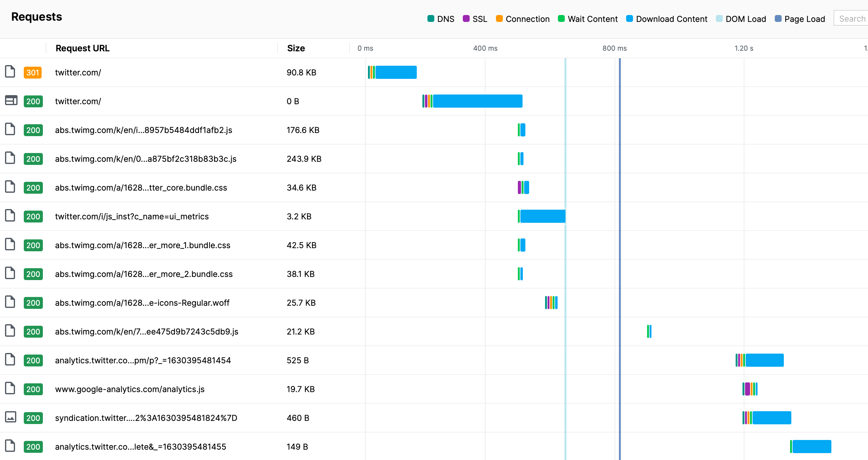The width and height of the screenshot is (868, 460).
Task: Select the js_inst?c_name=ui_metrics request URL
Action: (132, 216)
